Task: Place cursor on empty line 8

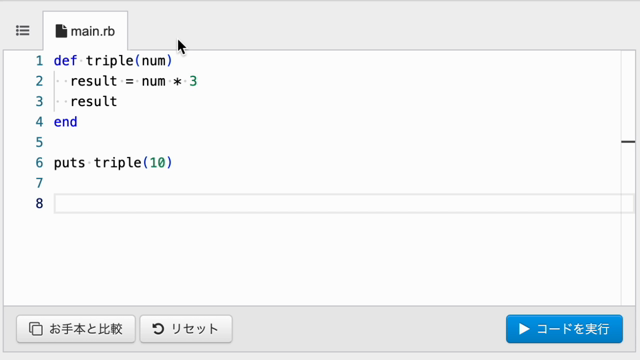Action: 344,204
